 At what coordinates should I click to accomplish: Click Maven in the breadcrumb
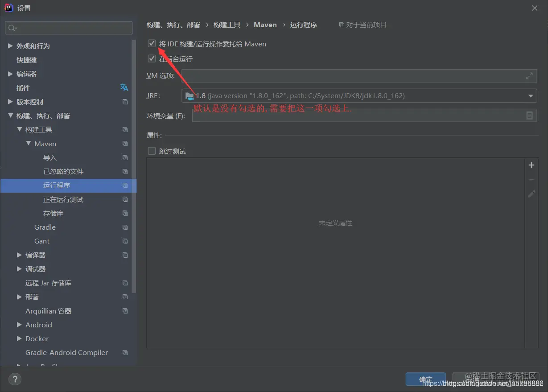265,25
